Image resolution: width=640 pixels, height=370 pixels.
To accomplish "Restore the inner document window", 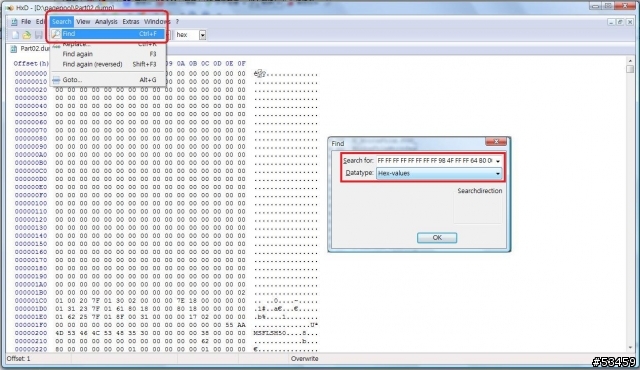I will (620, 22).
